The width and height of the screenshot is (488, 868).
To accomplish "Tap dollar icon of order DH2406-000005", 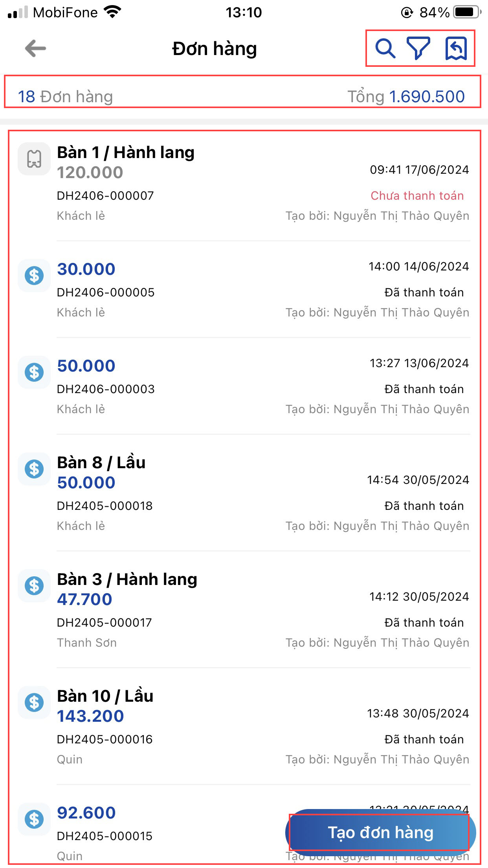I will [x=34, y=275].
